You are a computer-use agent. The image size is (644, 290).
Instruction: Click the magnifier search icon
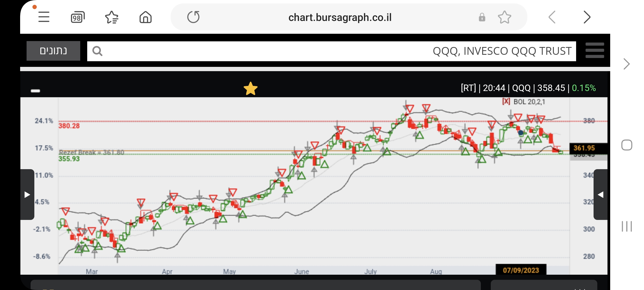(x=97, y=51)
